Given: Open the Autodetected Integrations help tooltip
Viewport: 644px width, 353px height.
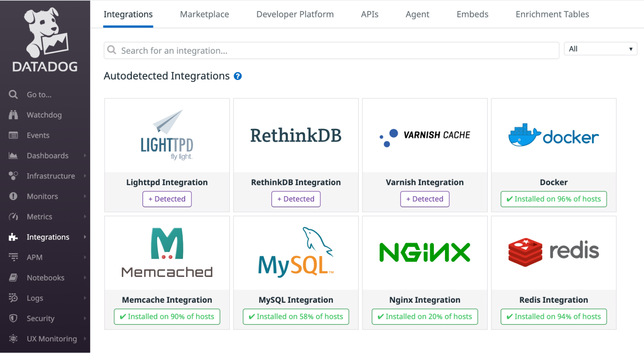Looking at the screenshot, I should [x=237, y=76].
